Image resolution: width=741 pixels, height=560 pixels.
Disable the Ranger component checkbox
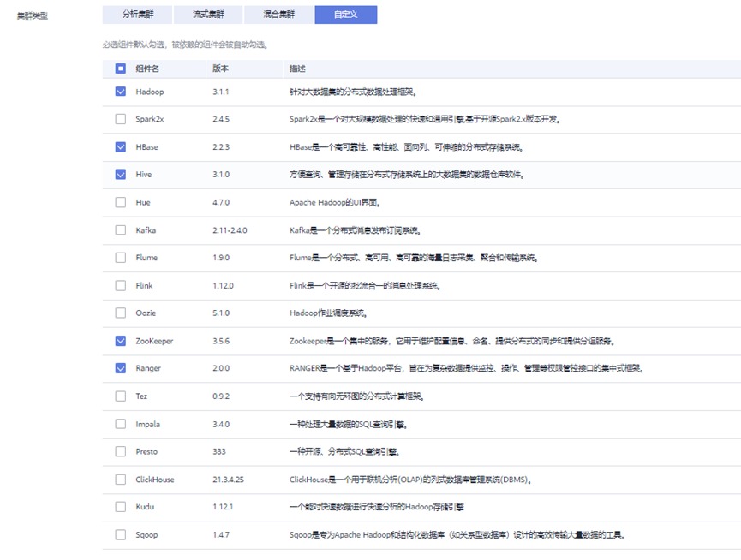[121, 368]
